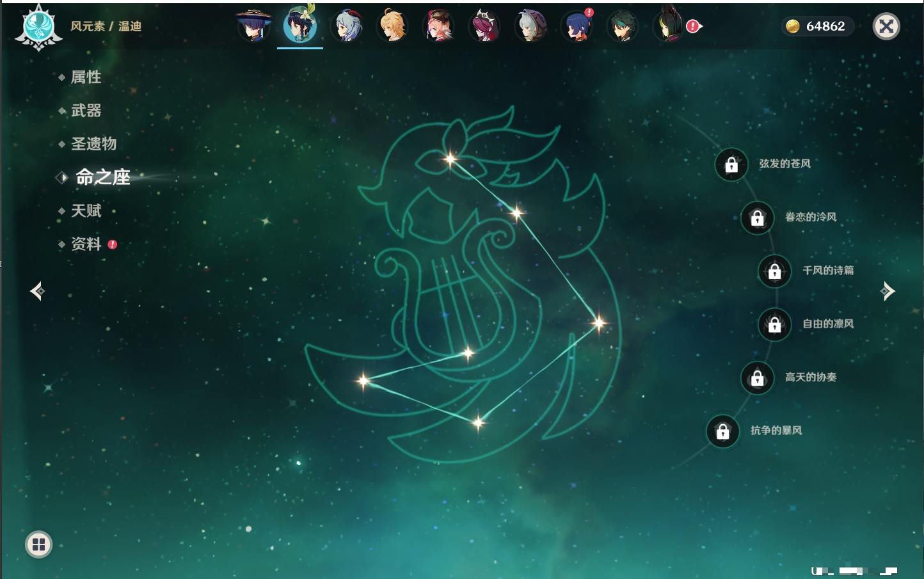Viewport: 924px width, 579px height.
Task: Switch to Xiao's dark green-haired portrait
Action: click(x=623, y=26)
